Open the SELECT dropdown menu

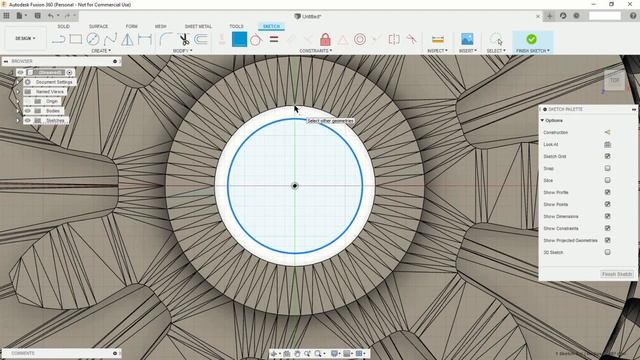pos(496,51)
